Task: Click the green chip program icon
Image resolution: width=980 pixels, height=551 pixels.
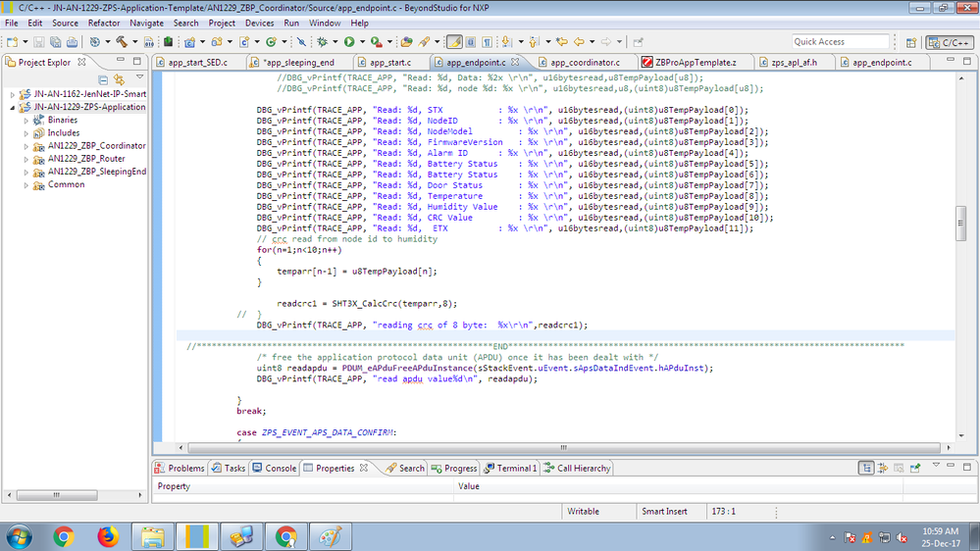Action: [168, 42]
